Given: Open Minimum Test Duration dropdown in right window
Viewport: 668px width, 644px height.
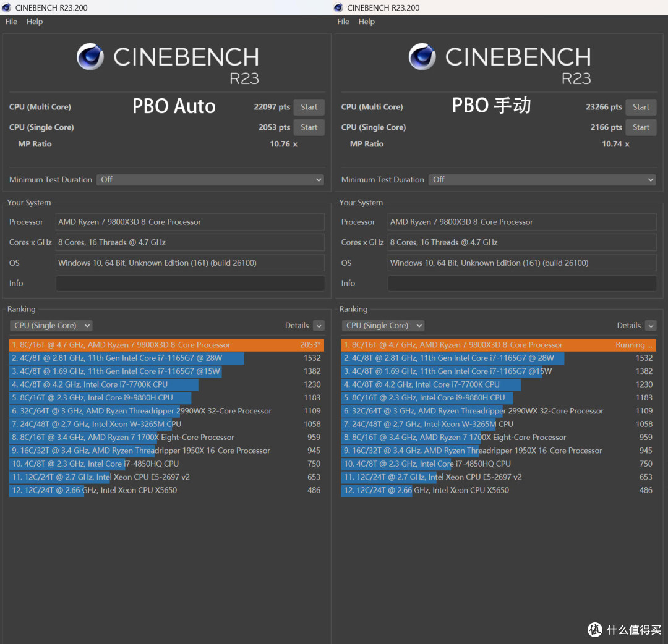Looking at the screenshot, I should [542, 180].
